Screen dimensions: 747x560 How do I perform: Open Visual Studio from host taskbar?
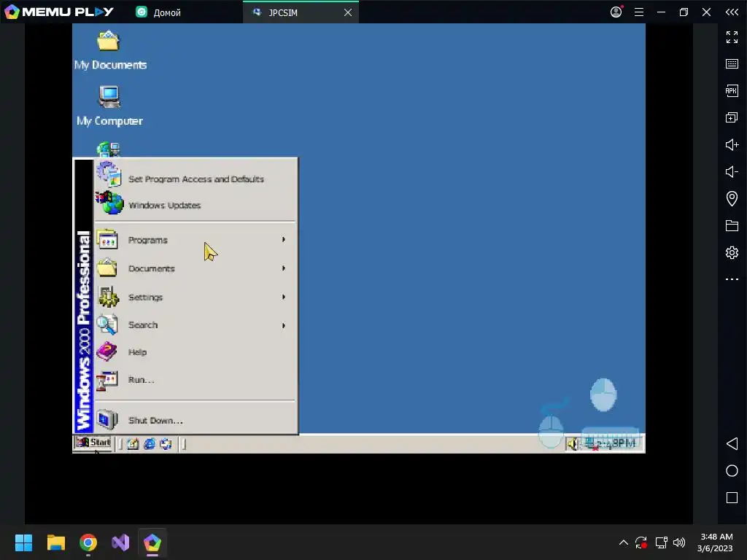[120, 542]
